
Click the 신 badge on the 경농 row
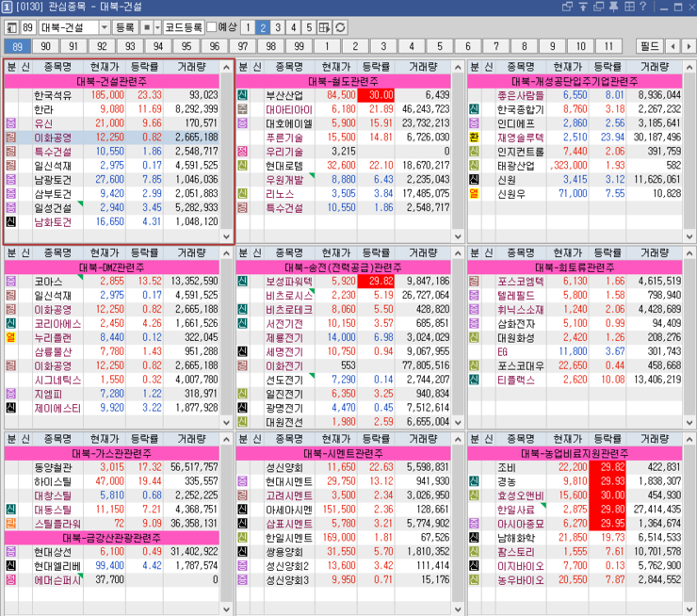(x=475, y=481)
